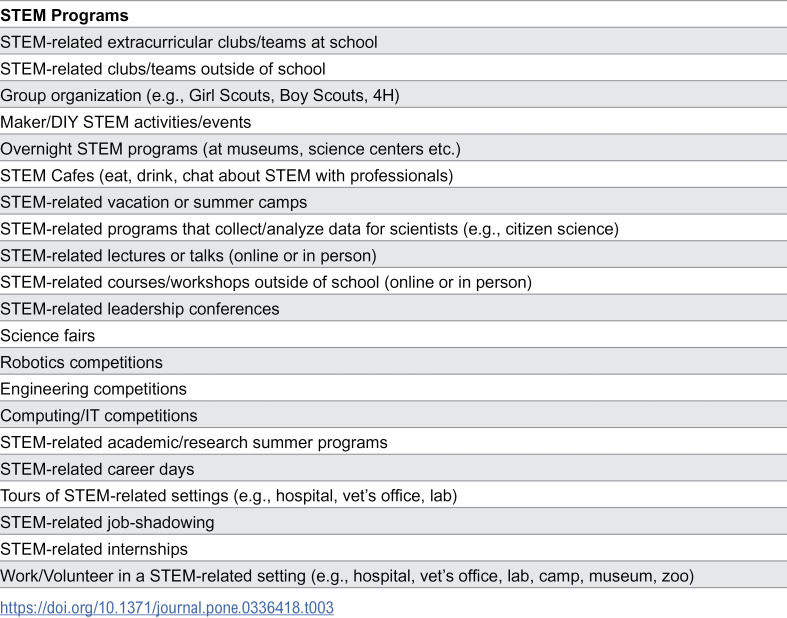Screen dimensions: 787x618
Task: Click the STEM Programs table header
Action: pos(394,15)
